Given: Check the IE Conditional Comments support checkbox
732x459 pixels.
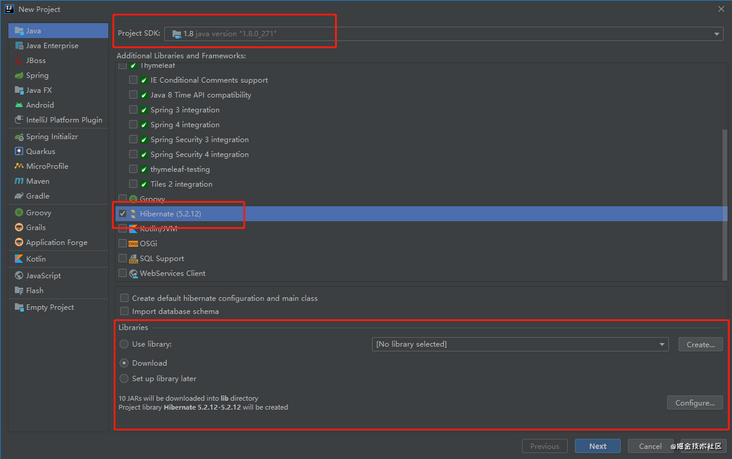Looking at the screenshot, I should click(x=133, y=80).
